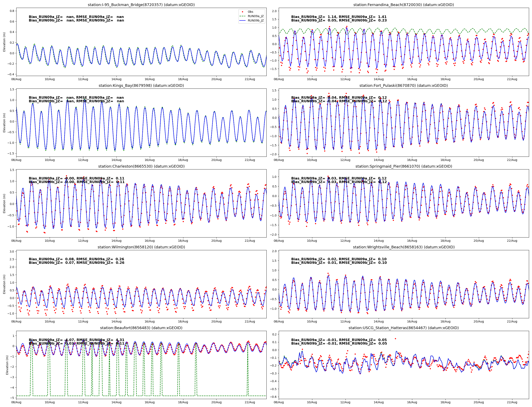
Task: Click the Wrightsville_Beach station title
Action: (x=403, y=247)
